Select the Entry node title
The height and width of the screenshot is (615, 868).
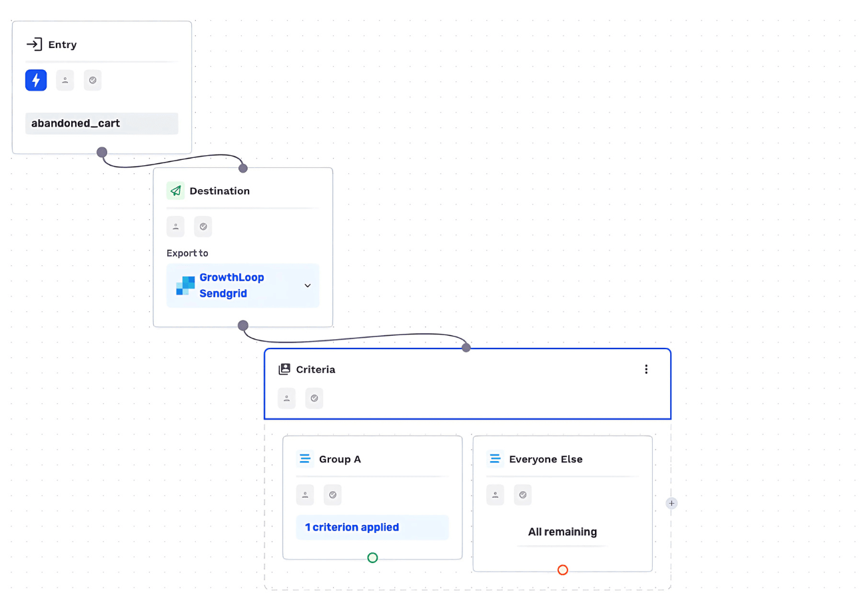point(63,45)
